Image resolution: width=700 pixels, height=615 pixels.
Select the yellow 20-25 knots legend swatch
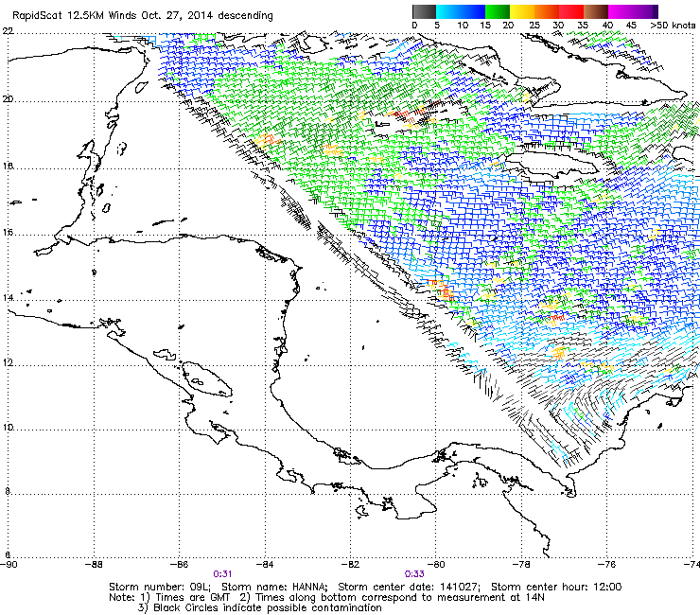pos(522,11)
